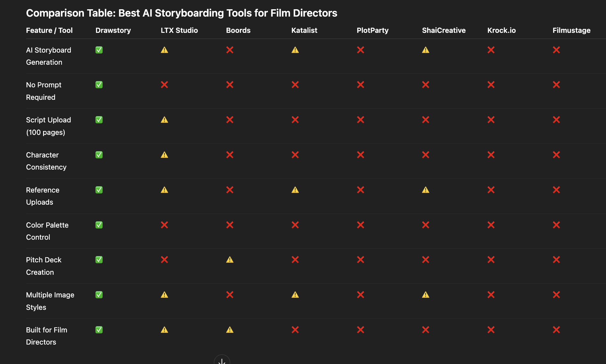Click PlotParty's Character Consistency red X
This screenshot has width=606, height=364.
(360, 155)
